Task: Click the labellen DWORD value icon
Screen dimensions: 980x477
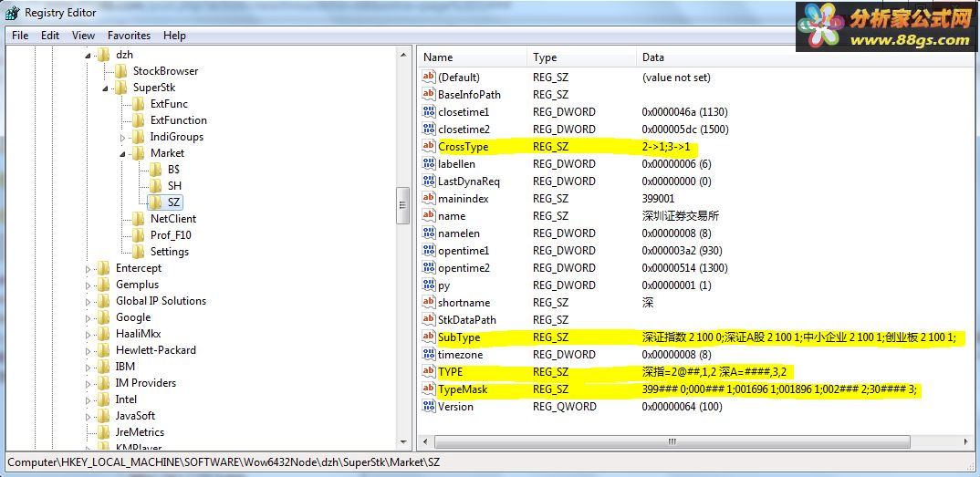Action: coord(429,164)
